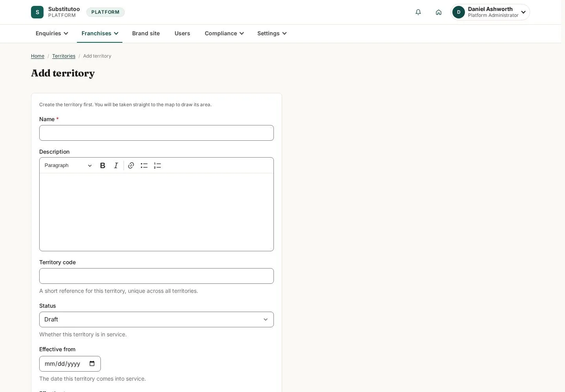
Task: Start a numbered list in Description
Action: point(157,165)
